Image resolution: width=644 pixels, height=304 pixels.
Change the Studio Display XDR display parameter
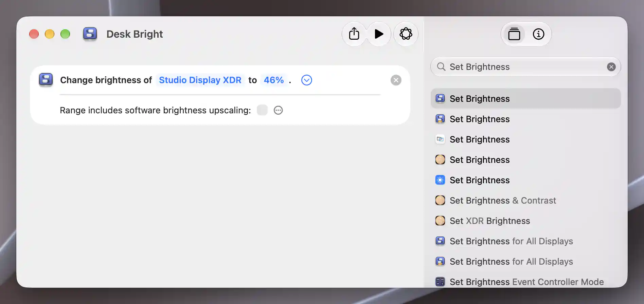(x=200, y=80)
